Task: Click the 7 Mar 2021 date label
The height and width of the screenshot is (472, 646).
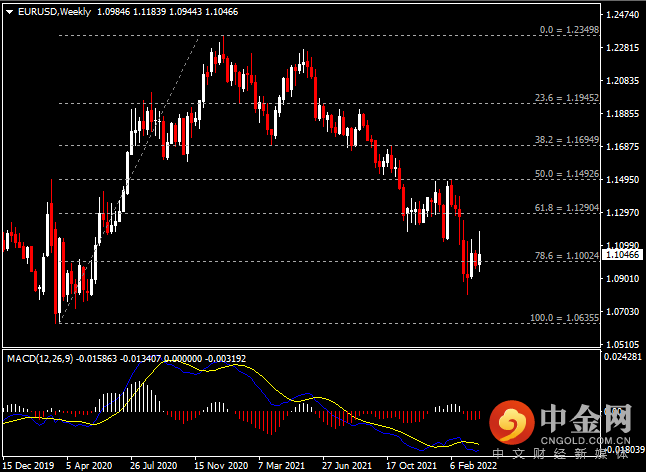Action: pos(281,465)
